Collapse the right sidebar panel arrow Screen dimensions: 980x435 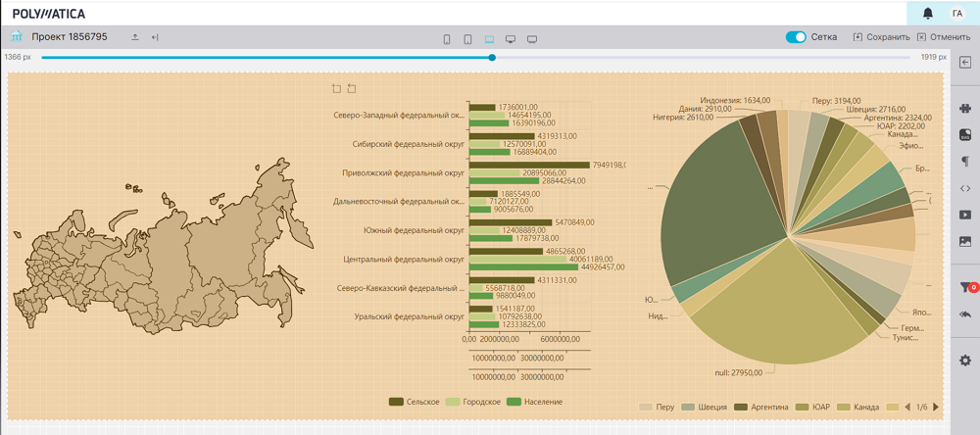964,63
